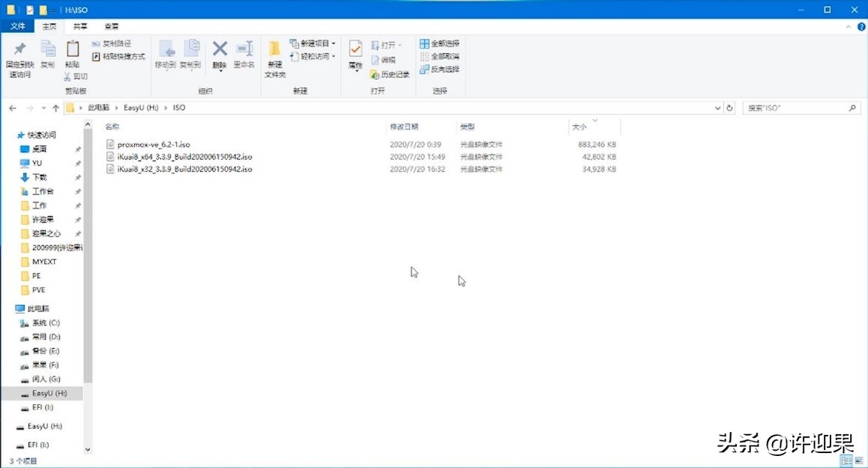Expand breadcrumb chevron after 此电脑
Viewport: 868px width, 468px height.
116,108
